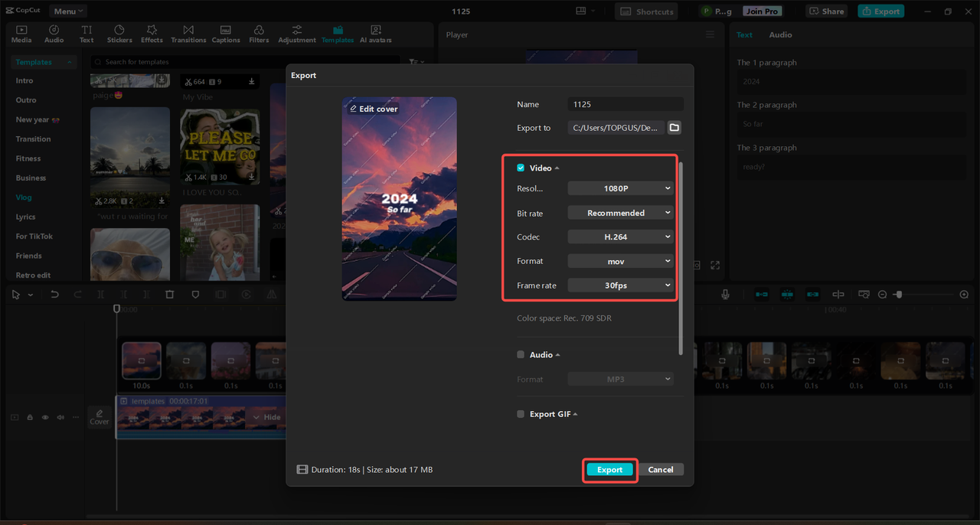The width and height of the screenshot is (980, 525).
Task: Click the Export button in the dialog
Action: pos(610,470)
